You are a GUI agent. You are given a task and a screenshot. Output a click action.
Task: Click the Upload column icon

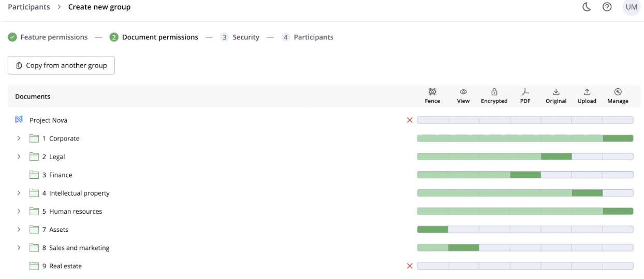click(x=587, y=92)
